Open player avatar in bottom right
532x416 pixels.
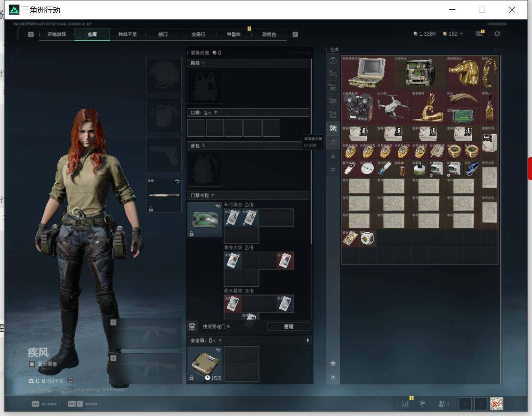pyautogui.click(x=497, y=403)
